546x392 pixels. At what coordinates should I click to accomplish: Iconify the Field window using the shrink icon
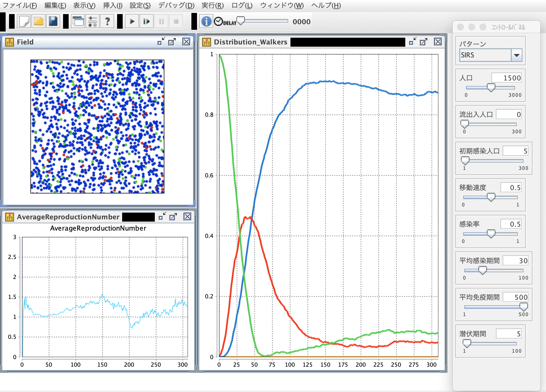point(161,42)
